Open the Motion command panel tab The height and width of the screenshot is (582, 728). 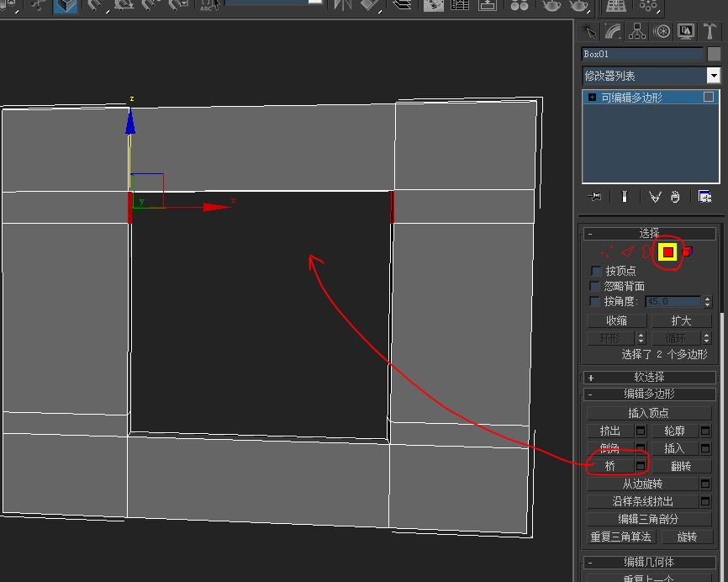[661, 32]
